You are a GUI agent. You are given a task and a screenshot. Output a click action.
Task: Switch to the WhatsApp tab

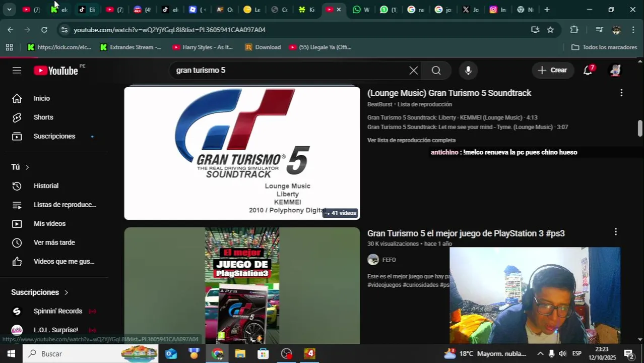(x=361, y=10)
